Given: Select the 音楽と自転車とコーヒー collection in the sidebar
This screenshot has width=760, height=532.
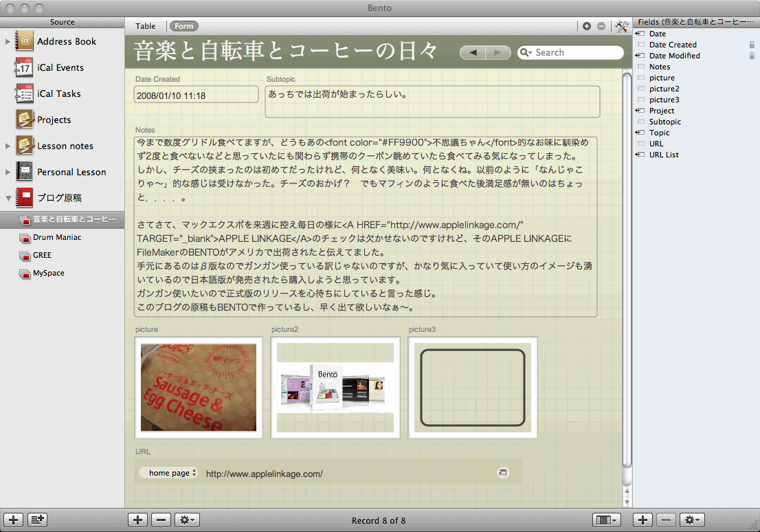Looking at the screenshot, I should point(62,220).
